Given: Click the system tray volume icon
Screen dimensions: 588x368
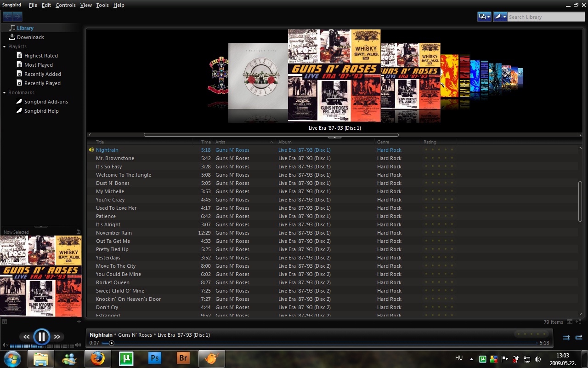Looking at the screenshot, I should (x=538, y=359).
